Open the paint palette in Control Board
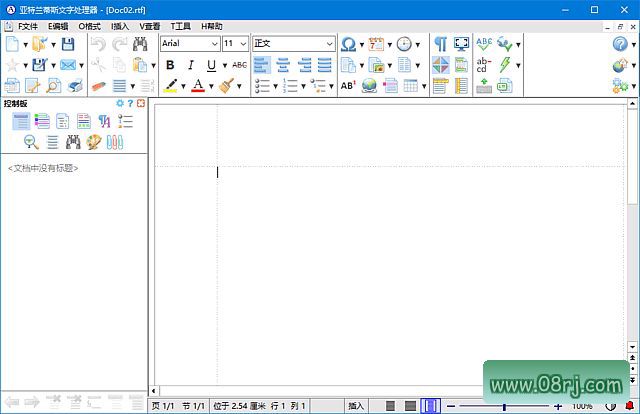 point(93,142)
